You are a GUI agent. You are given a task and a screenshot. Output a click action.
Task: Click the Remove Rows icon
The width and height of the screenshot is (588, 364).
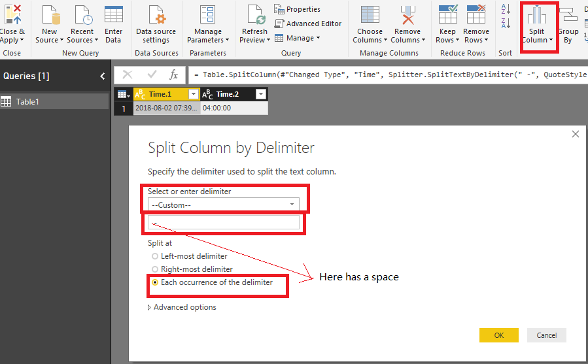pyautogui.click(x=476, y=14)
